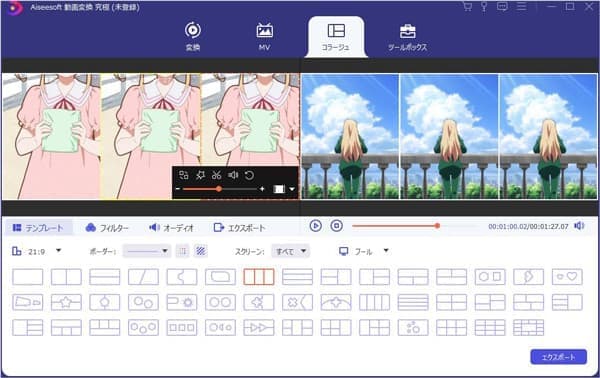Play the collage preview
Screen dimensions: 600x378
316,226
